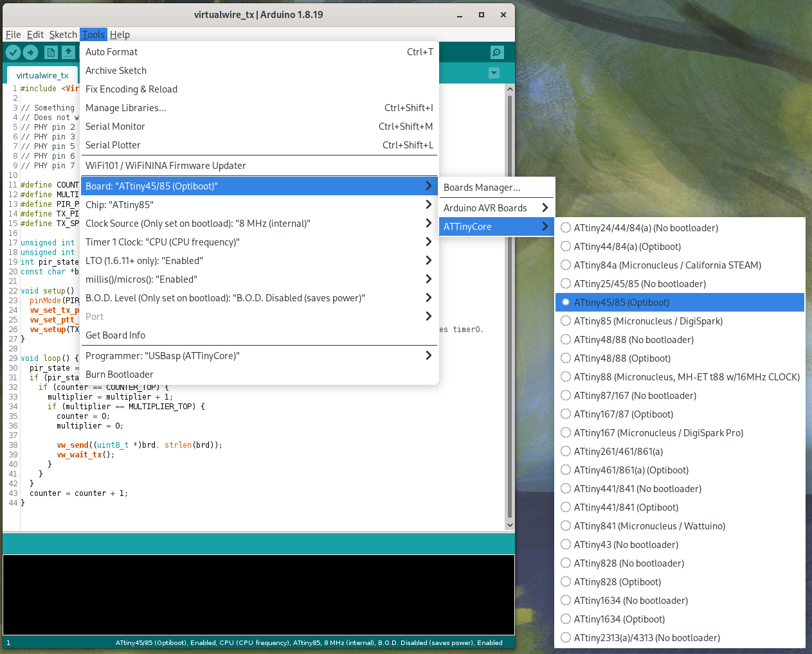This screenshot has height=654, width=812.
Task: Click Burn Bootloader
Action: pyautogui.click(x=259, y=375)
